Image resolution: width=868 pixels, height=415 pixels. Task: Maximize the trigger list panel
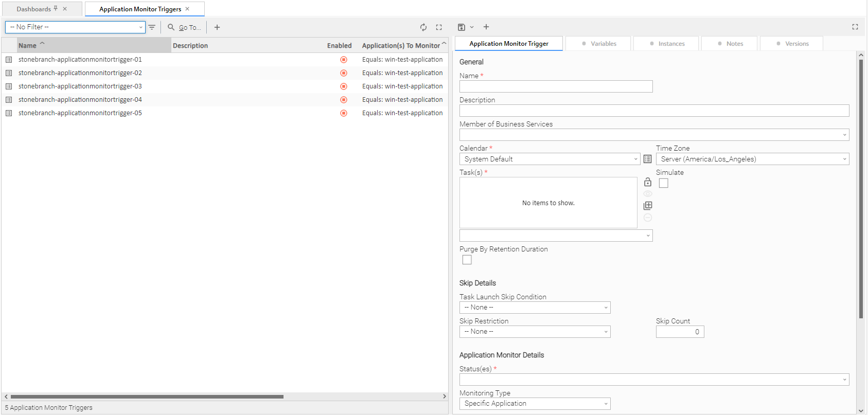click(439, 27)
